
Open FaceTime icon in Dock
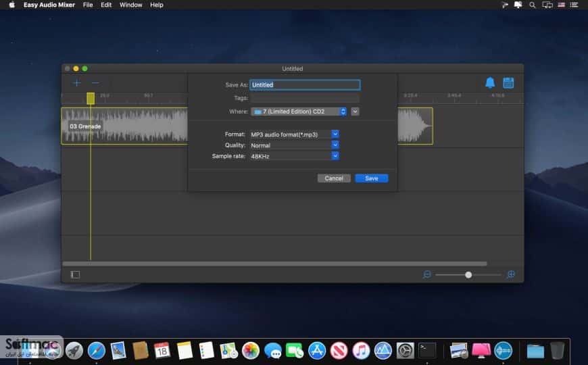pyautogui.click(x=295, y=351)
